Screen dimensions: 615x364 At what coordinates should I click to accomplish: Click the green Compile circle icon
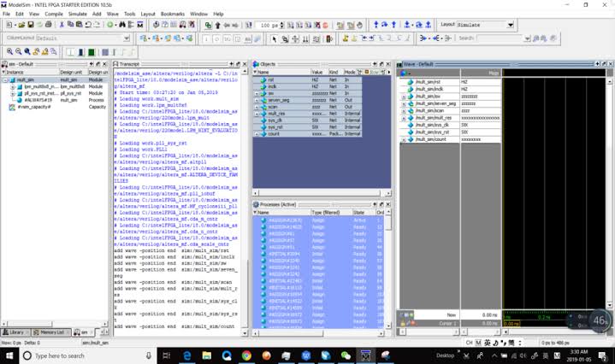(x=110, y=25)
